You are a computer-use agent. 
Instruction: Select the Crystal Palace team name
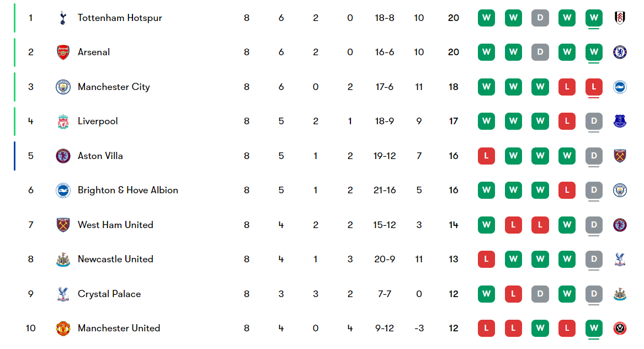(109, 294)
